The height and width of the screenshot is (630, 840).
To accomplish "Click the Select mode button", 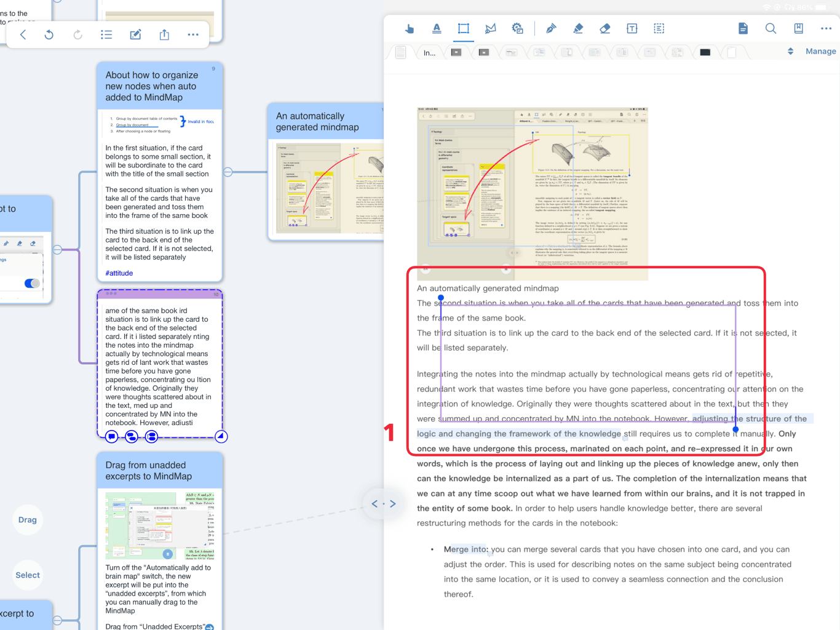I will (x=28, y=575).
